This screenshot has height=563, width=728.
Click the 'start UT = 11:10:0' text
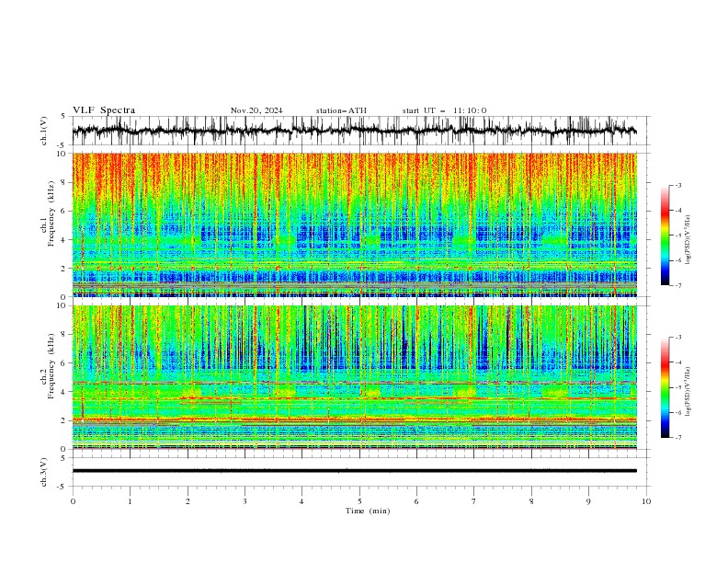click(444, 110)
